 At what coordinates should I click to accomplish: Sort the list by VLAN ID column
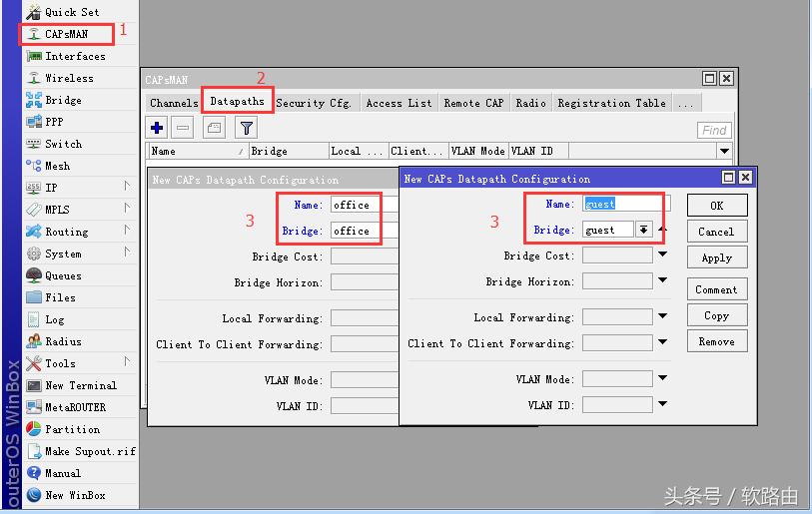(538, 151)
